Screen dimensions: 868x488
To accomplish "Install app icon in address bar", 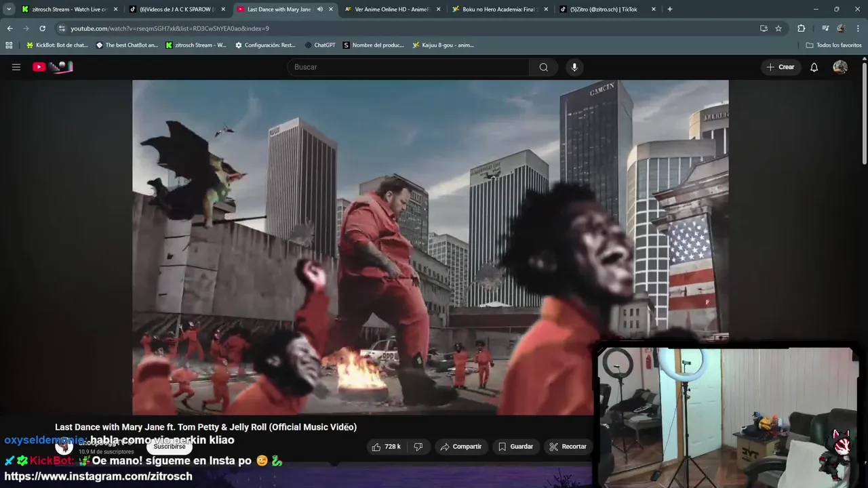I will pos(764,28).
